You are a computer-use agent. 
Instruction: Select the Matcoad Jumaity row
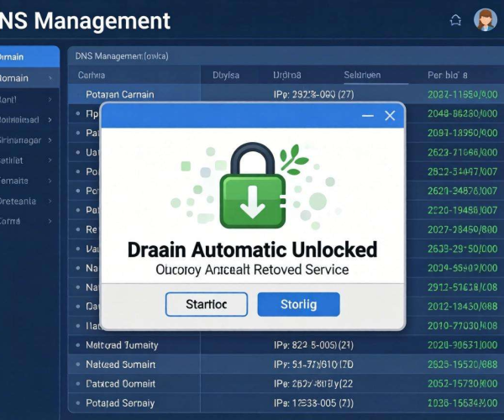(286, 344)
